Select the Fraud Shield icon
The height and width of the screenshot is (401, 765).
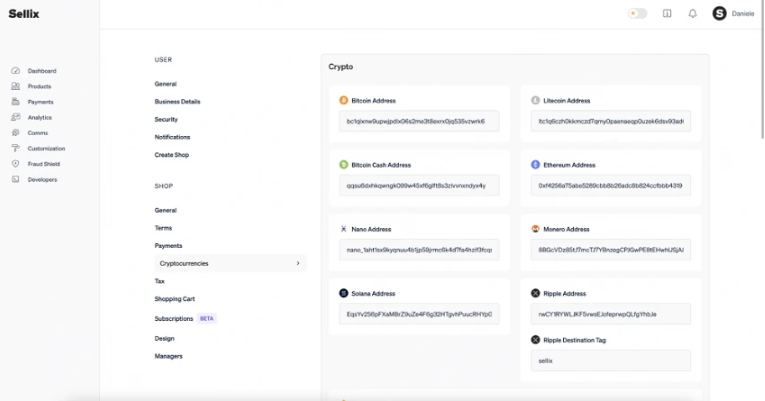pos(16,164)
